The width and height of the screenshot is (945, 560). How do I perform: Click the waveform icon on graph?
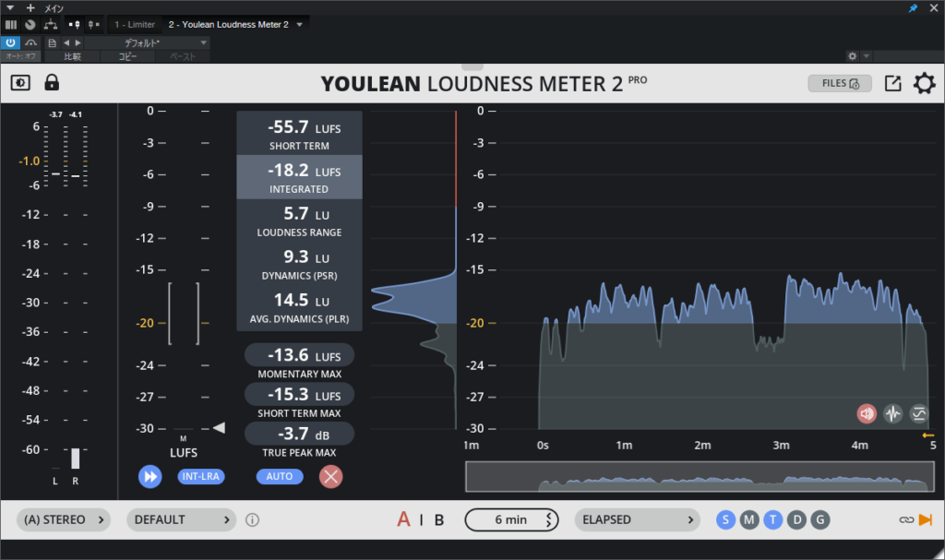coord(892,413)
